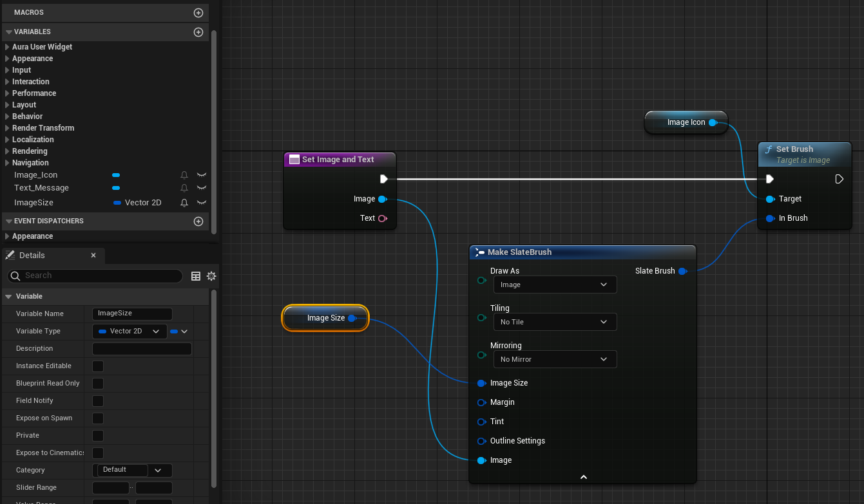
Task: Toggle Field Notify checkbox
Action: coord(98,401)
